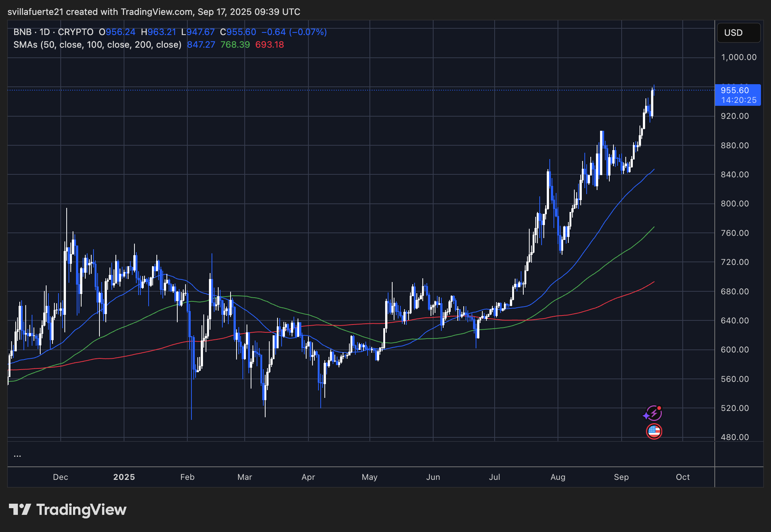Image resolution: width=771 pixels, height=532 pixels.
Task: Open symbol search by clicking BNB ticker
Action: (23, 32)
